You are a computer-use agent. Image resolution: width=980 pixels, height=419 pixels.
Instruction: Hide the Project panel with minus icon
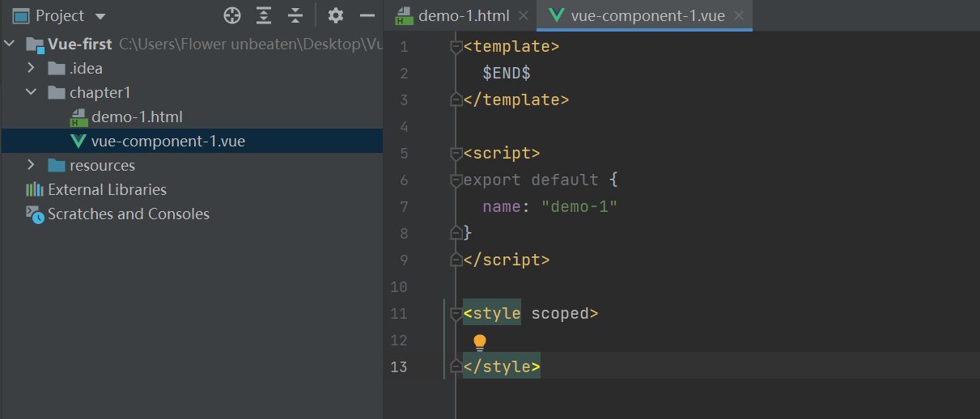367,15
